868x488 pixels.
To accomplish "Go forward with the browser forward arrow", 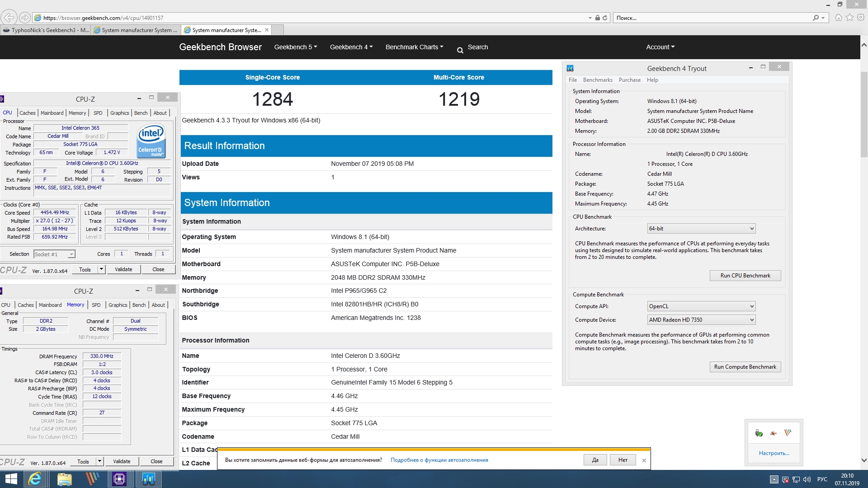I will click(x=25, y=18).
